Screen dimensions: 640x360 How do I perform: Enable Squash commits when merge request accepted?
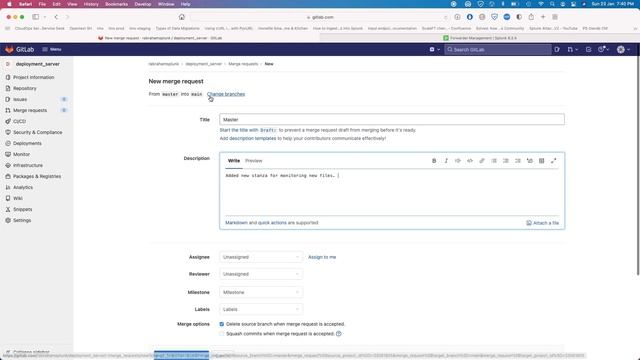(x=222, y=333)
